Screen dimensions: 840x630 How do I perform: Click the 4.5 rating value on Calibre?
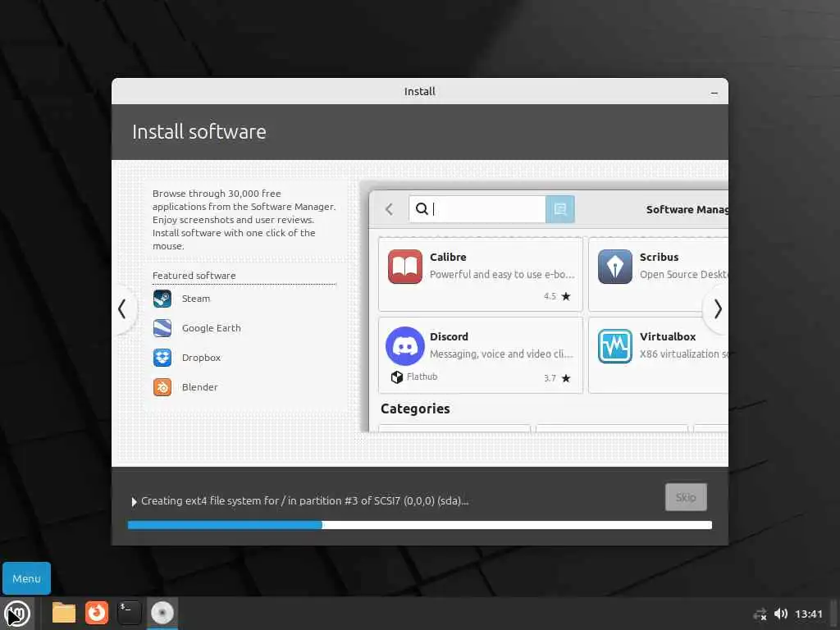[550, 296]
